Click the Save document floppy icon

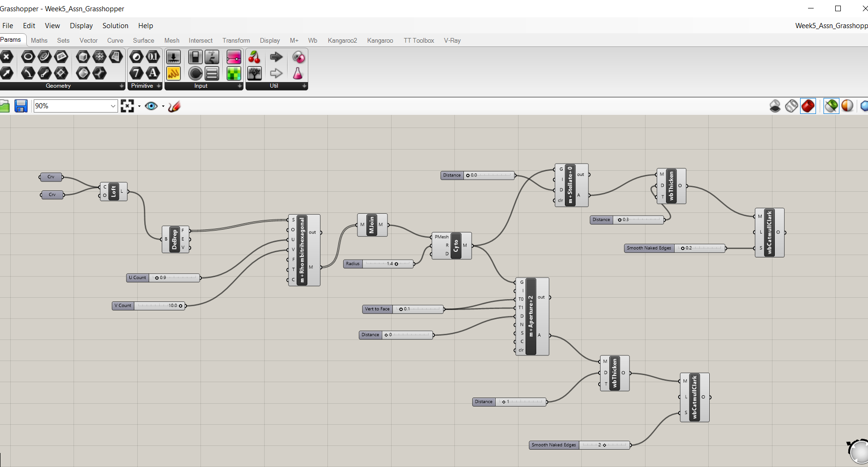click(x=21, y=106)
